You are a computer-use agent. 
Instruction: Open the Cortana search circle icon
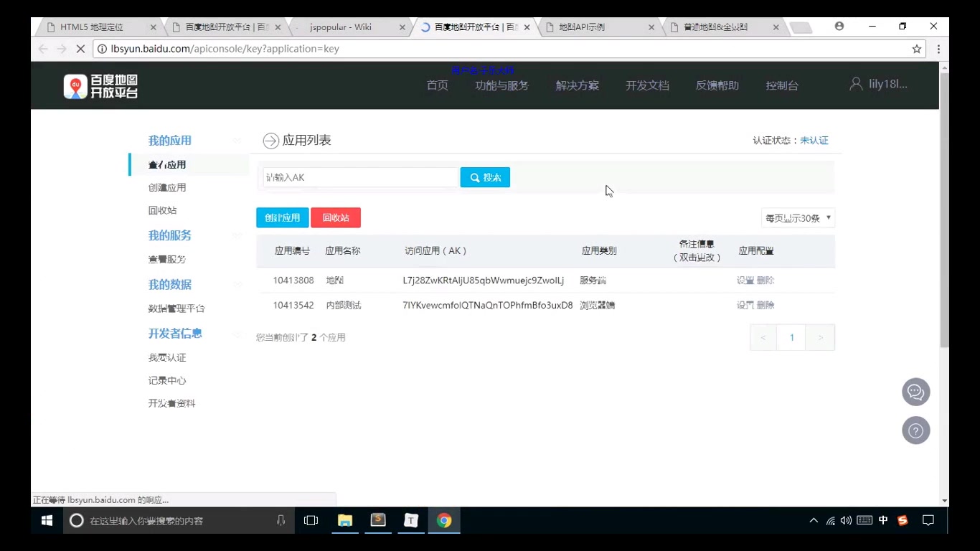pyautogui.click(x=76, y=520)
